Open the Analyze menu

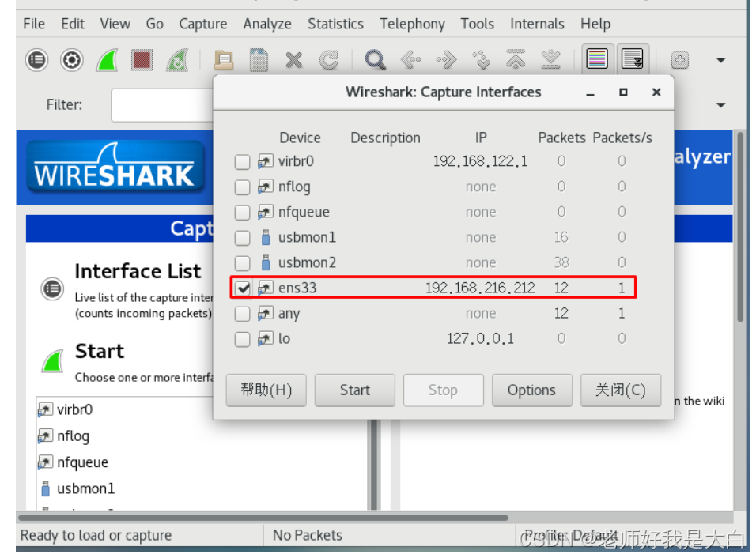point(267,24)
